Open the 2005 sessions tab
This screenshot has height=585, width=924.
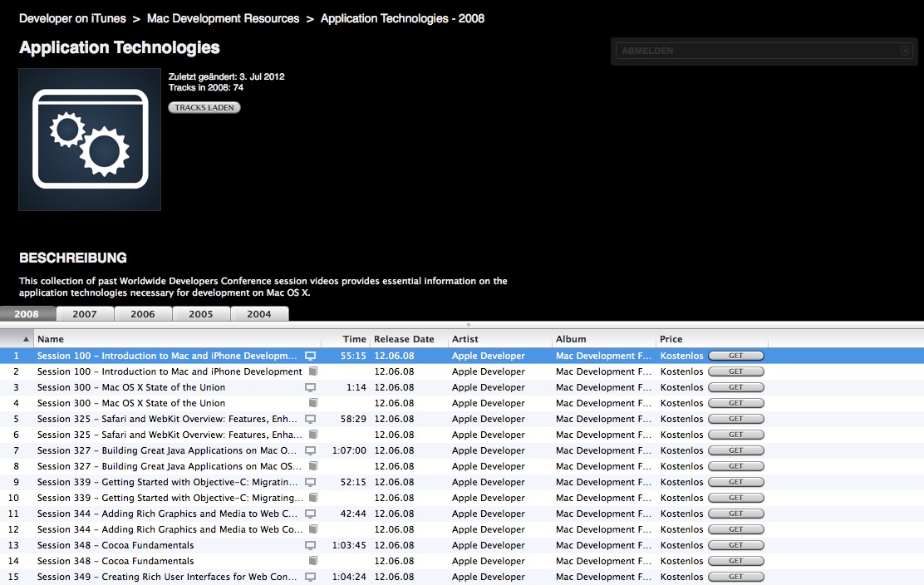click(x=201, y=314)
